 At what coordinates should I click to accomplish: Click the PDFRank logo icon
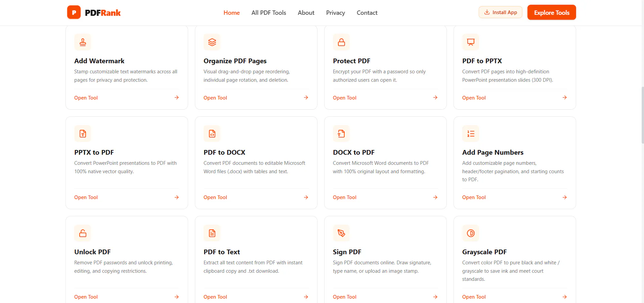point(74,12)
